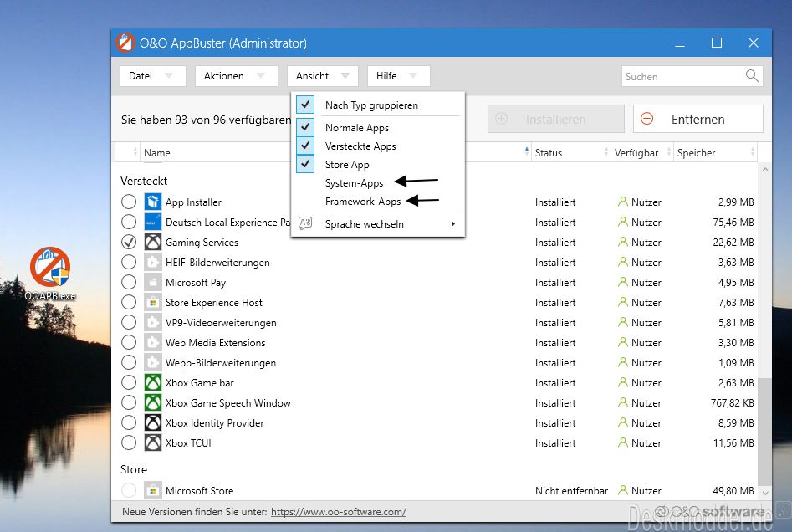
Task: Click the Deutsch Local Experience Pack icon
Action: pyautogui.click(x=152, y=223)
